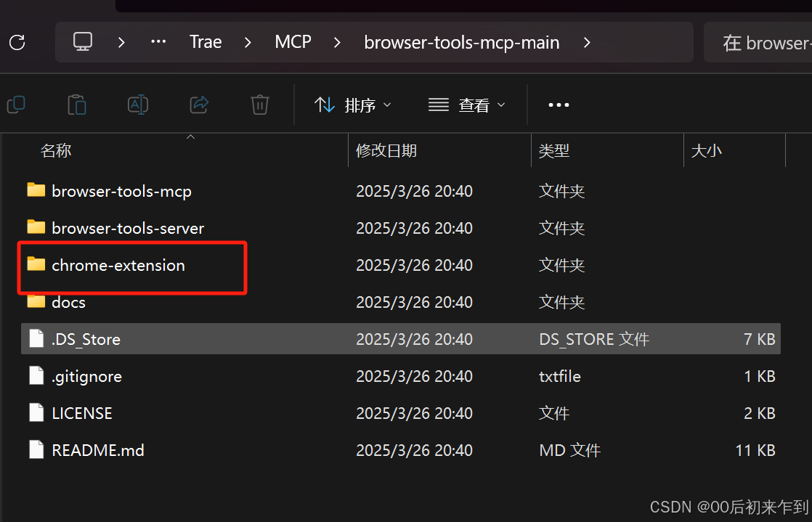Show hidden breadcrumb path via ellipsis
Viewport: 812px width, 522px height.
(158, 42)
